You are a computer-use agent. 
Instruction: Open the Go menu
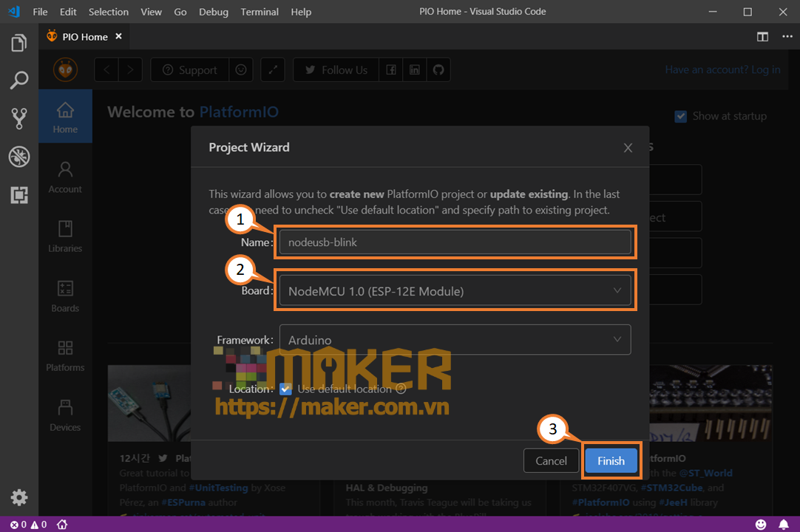[180, 12]
